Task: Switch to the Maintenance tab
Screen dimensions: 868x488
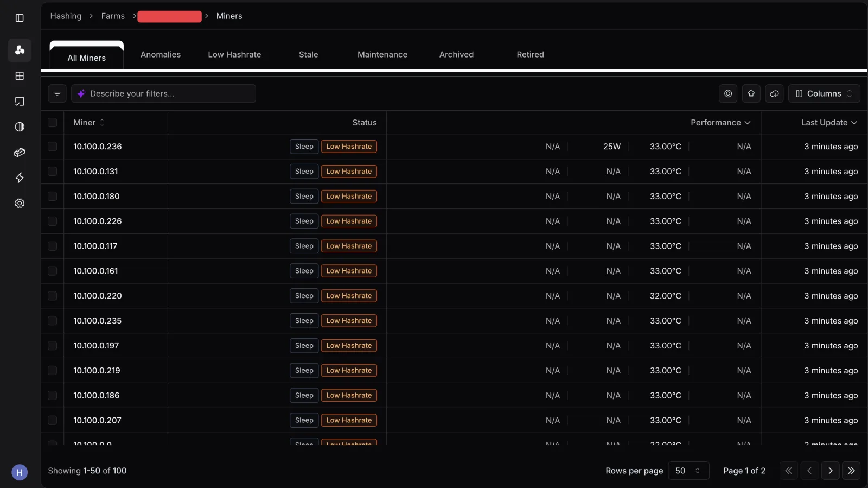Action: click(382, 54)
